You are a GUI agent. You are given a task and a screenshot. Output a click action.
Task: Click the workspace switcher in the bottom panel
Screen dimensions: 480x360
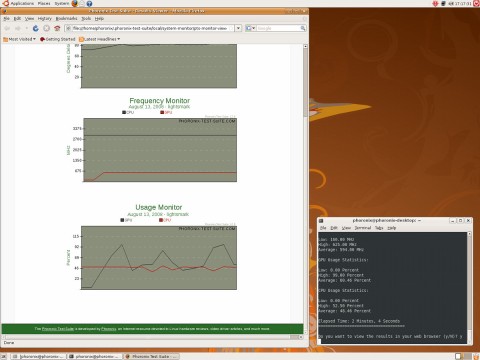click(464, 356)
